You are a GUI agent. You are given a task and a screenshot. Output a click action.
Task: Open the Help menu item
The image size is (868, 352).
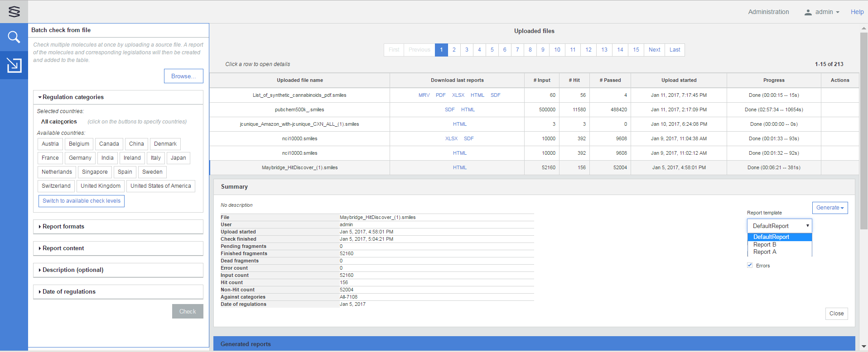click(x=857, y=12)
